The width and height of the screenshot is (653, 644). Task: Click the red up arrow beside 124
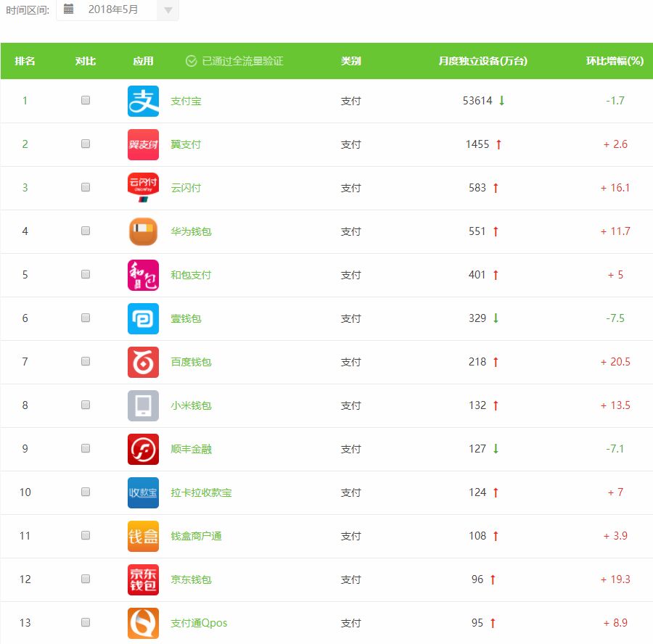496,492
